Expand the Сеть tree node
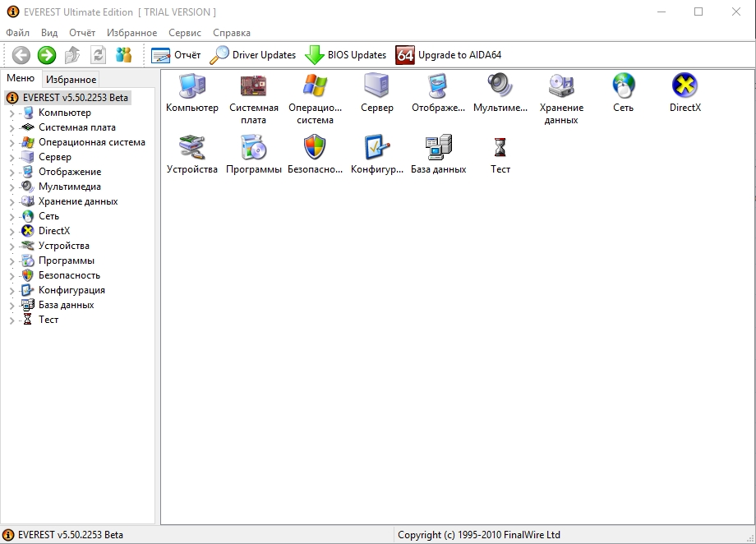The image size is (756, 544). click(x=12, y=217)
